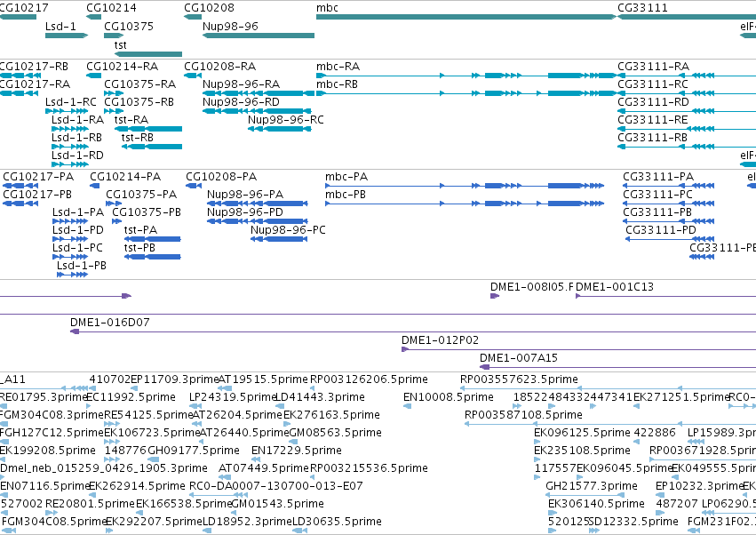Select transcript mbc-RB
Screen dimensions: 756x535
click(x=466, y=93)
